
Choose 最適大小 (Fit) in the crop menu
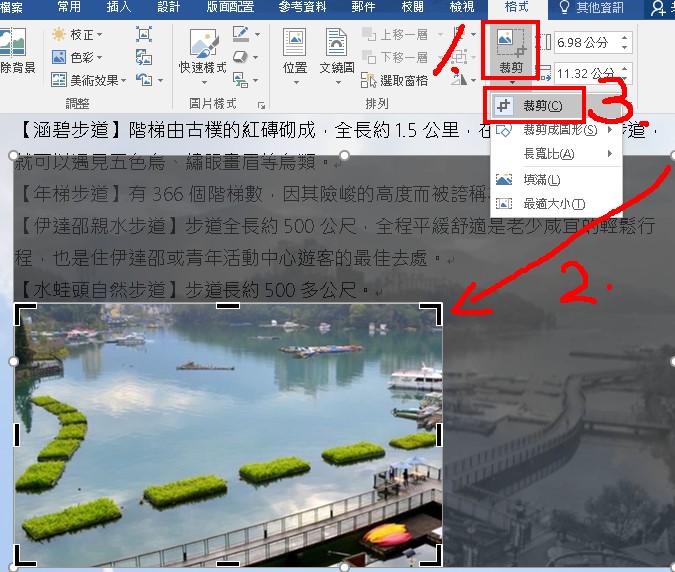pos(542,203)
